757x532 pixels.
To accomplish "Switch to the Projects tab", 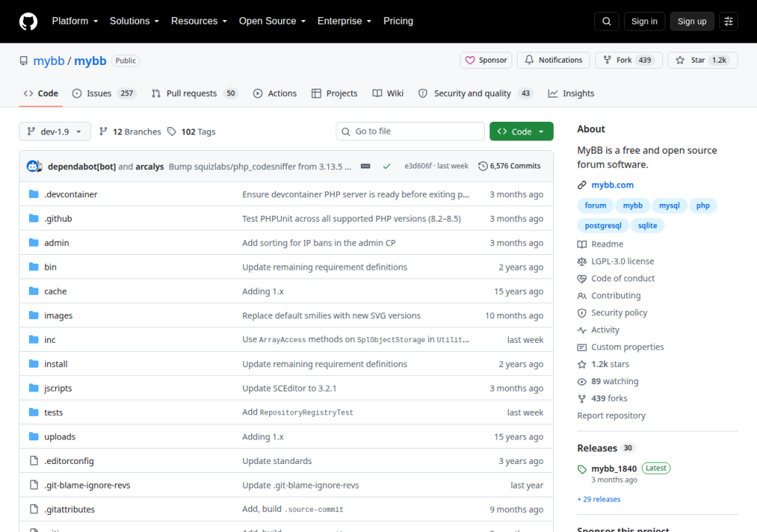I will 335,93.
